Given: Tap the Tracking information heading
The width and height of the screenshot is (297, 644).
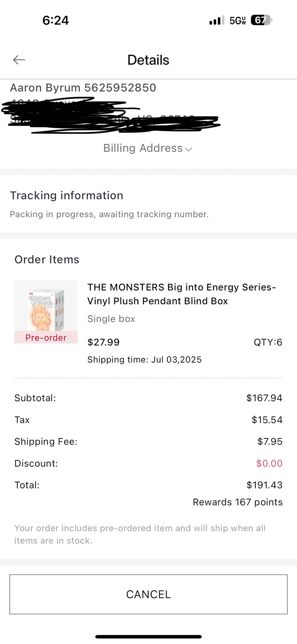Looking at the screenshot, I should tap(67, 196).
